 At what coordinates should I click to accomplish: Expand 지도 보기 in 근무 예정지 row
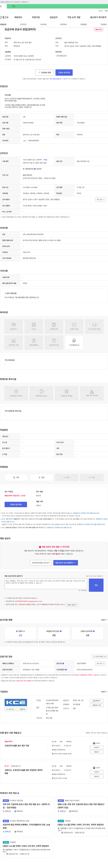pyautogui.click(x=101, y=199)
